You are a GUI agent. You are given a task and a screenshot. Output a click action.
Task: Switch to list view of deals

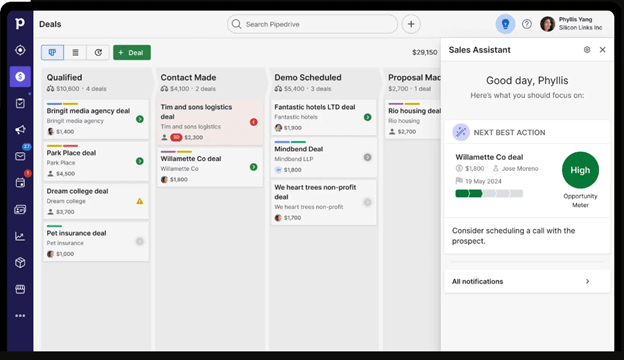[x=75, y=53]
